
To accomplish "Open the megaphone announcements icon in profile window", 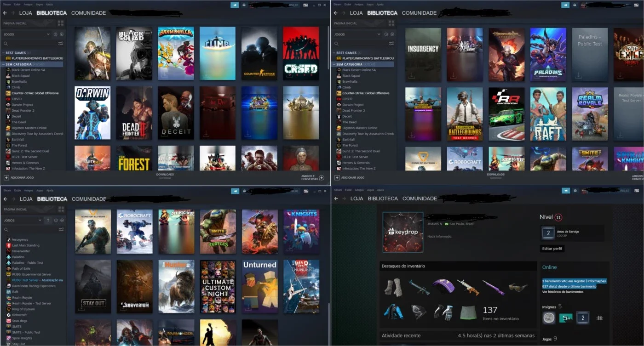I will tap(565, 191).
